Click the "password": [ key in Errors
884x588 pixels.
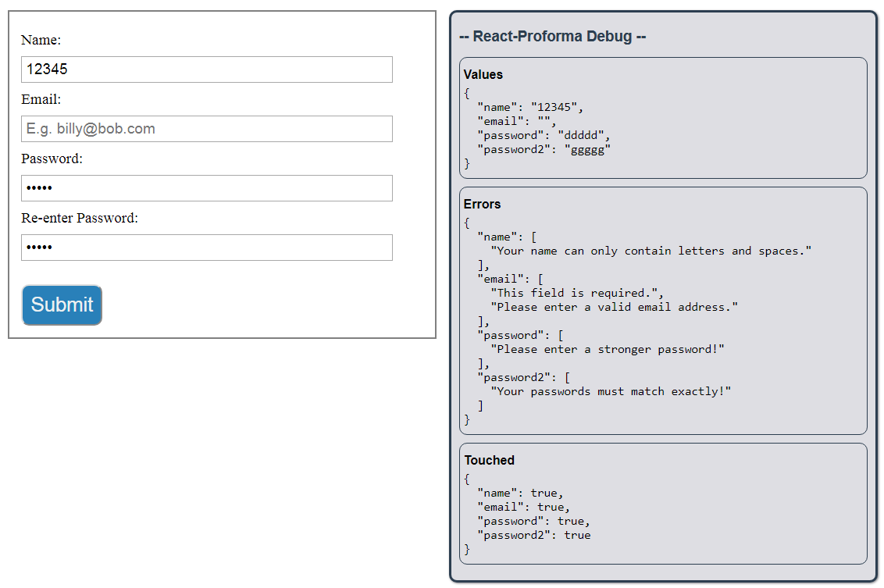coord(520,336)
